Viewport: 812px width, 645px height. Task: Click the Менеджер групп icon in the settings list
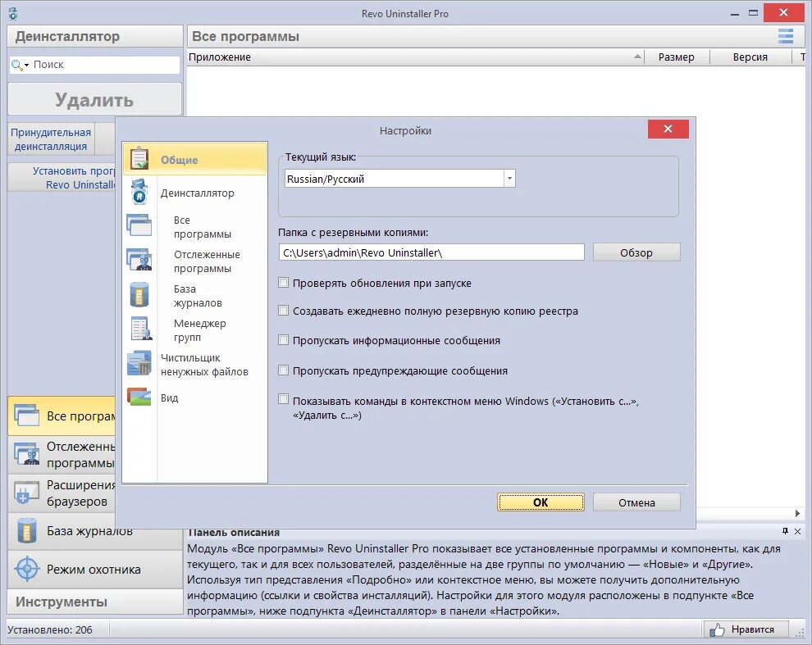141,329
